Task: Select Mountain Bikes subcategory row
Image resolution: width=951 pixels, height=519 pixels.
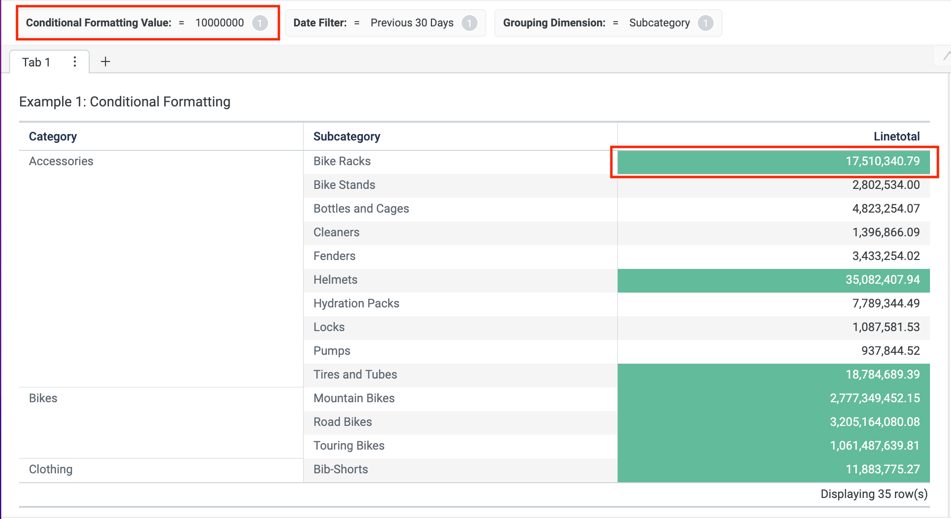Action: (x=354, y=398)
